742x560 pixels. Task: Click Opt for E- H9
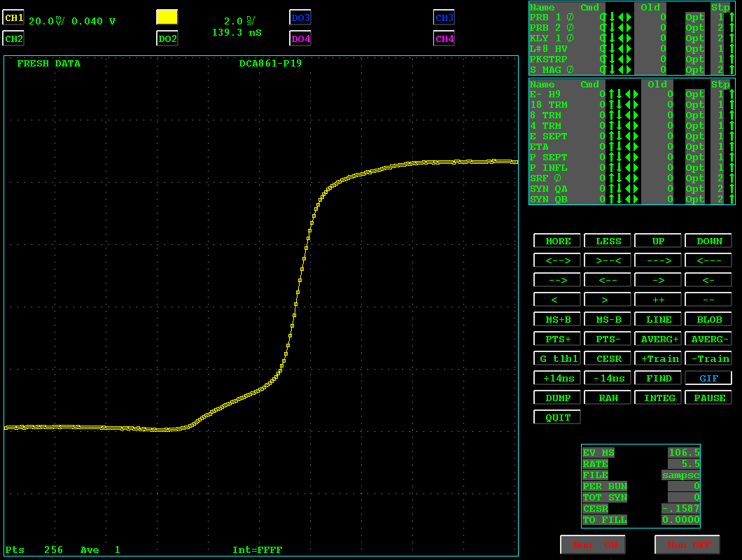click(694, 94)
